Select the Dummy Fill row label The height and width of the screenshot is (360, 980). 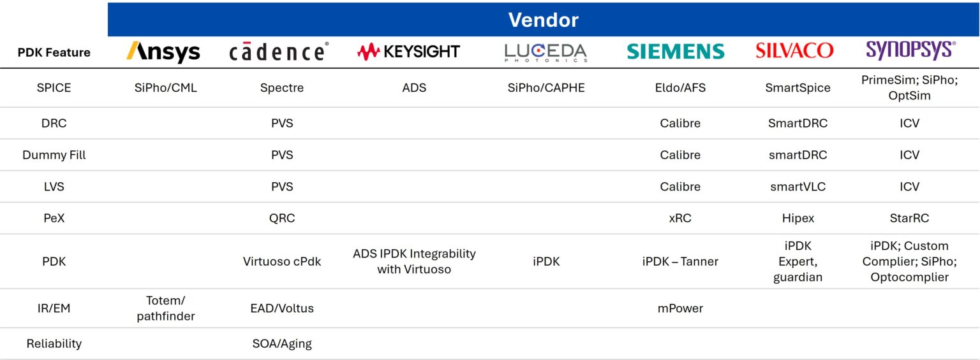54,155
